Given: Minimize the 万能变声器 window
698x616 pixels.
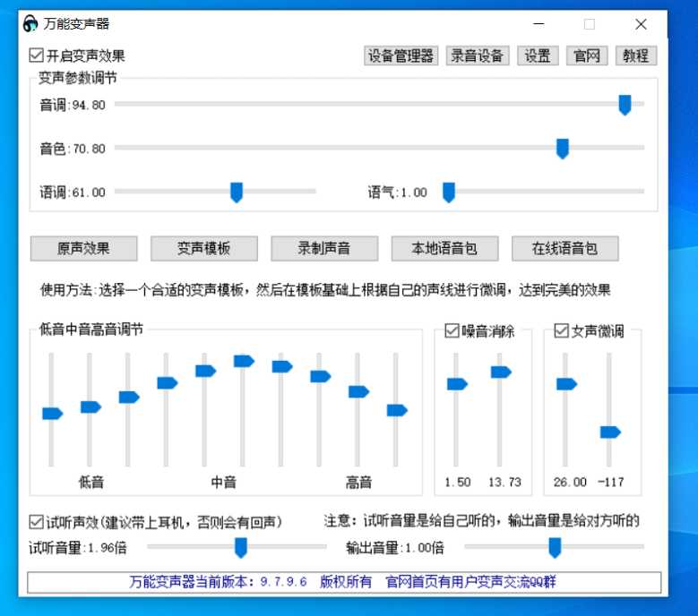Looking at the screenshot, I should (539, 24).
